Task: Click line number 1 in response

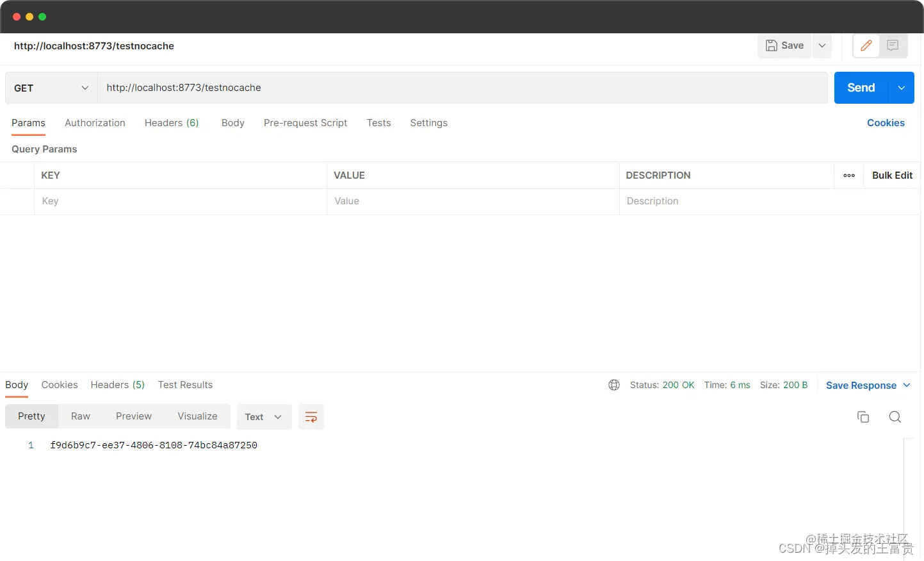Action: [31, 445]
